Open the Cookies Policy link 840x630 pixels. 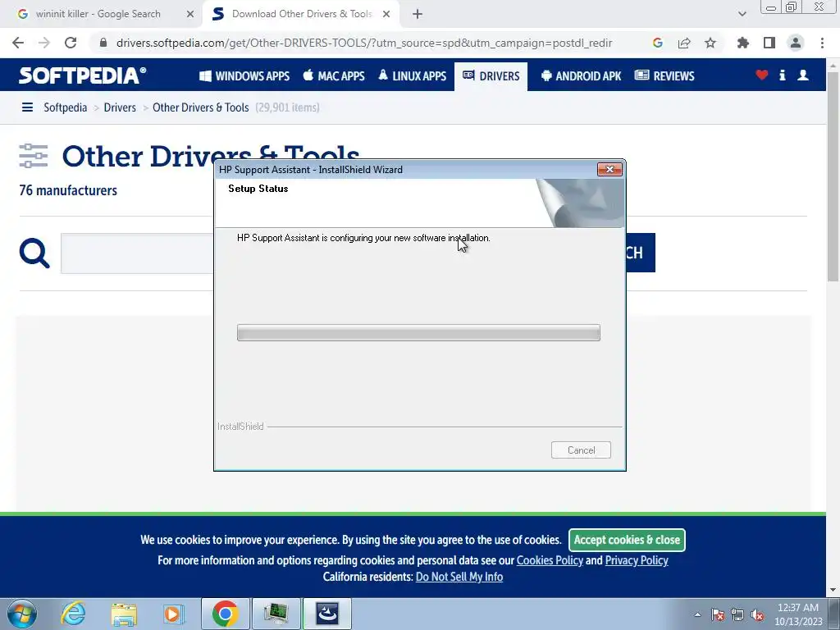[550, 560]
